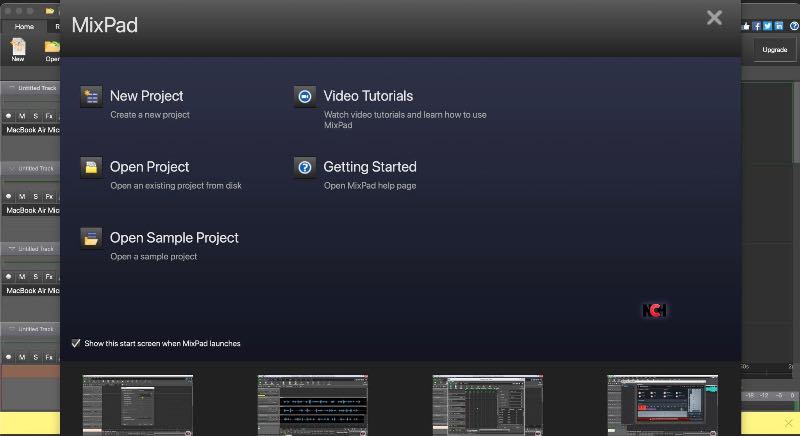800x436 pixels.
Task: Click the Getting Started question mark icon
Action: click(x=305, y=168)
